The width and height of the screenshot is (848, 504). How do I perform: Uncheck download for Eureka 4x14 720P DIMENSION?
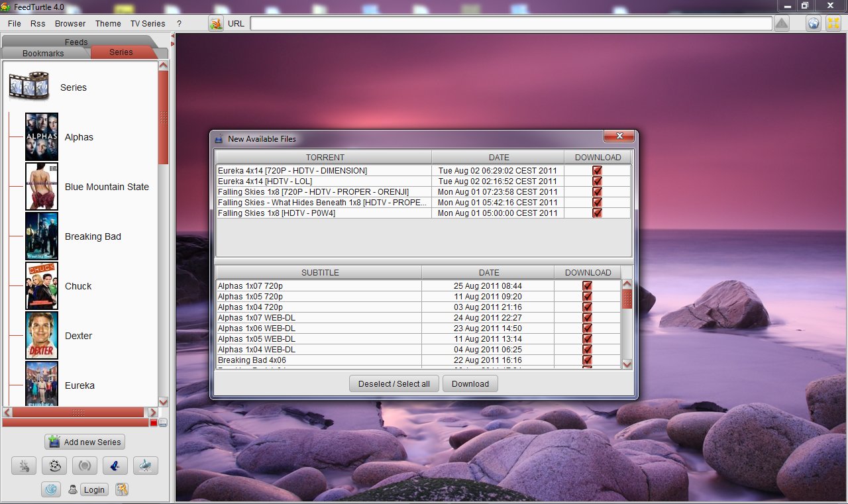tap(598, 171)
